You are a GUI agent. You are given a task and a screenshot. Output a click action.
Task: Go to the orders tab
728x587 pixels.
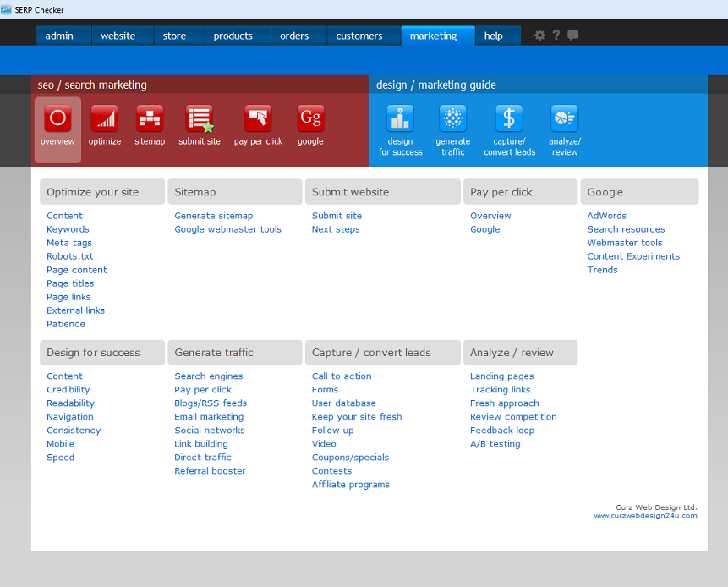coord(294,36)
